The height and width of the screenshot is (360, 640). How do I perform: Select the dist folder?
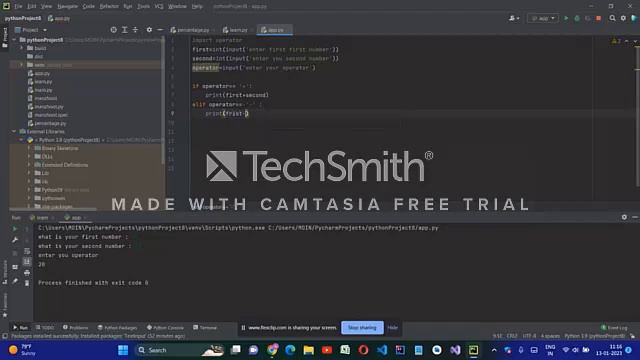tap(35, 56)
